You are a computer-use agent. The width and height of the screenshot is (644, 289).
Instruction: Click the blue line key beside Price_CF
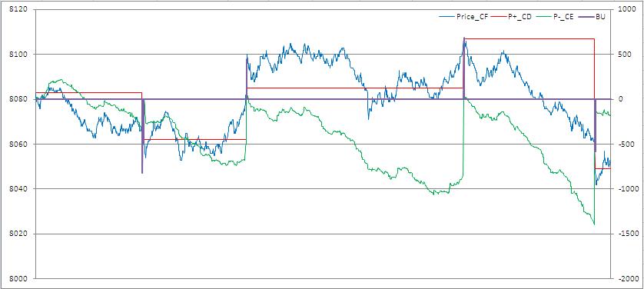pos(447,17)
